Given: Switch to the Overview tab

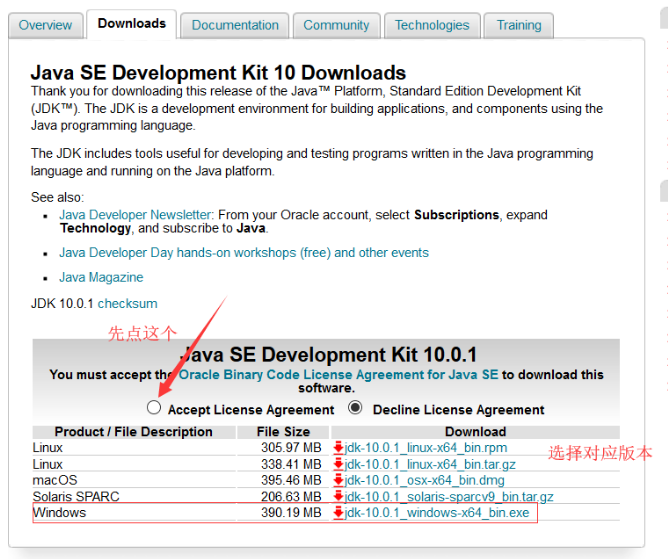Looking at the screenshot, I should [45, 25].
